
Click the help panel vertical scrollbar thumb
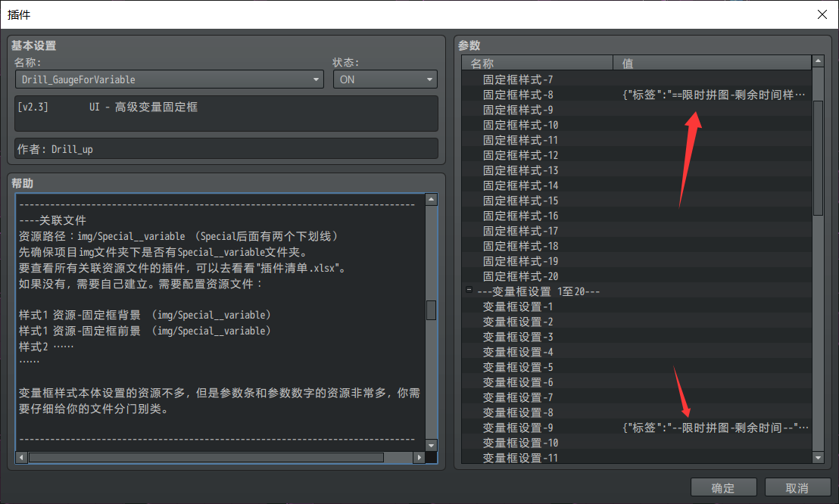(x=431, y=310)
